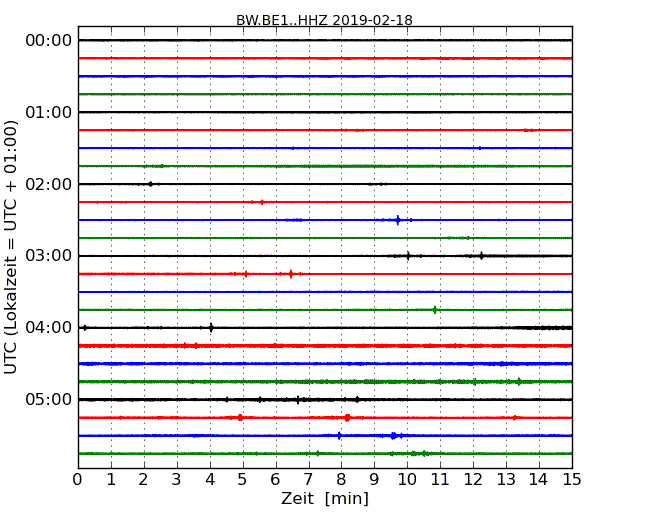Click the x-axis tick label 13
Viewport: 650px width, 520px height.
(506, 480)
